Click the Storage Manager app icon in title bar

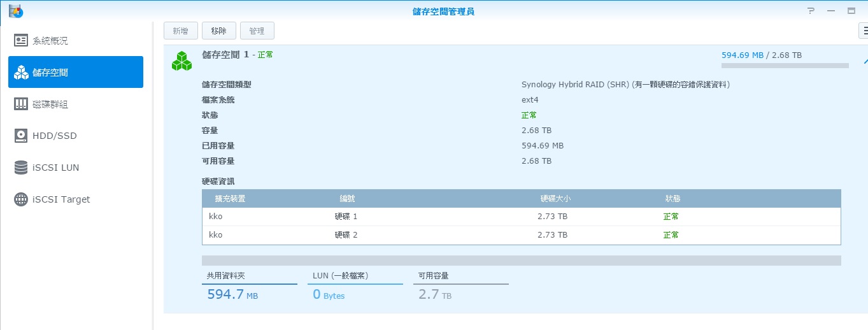[x=15, y=10]
